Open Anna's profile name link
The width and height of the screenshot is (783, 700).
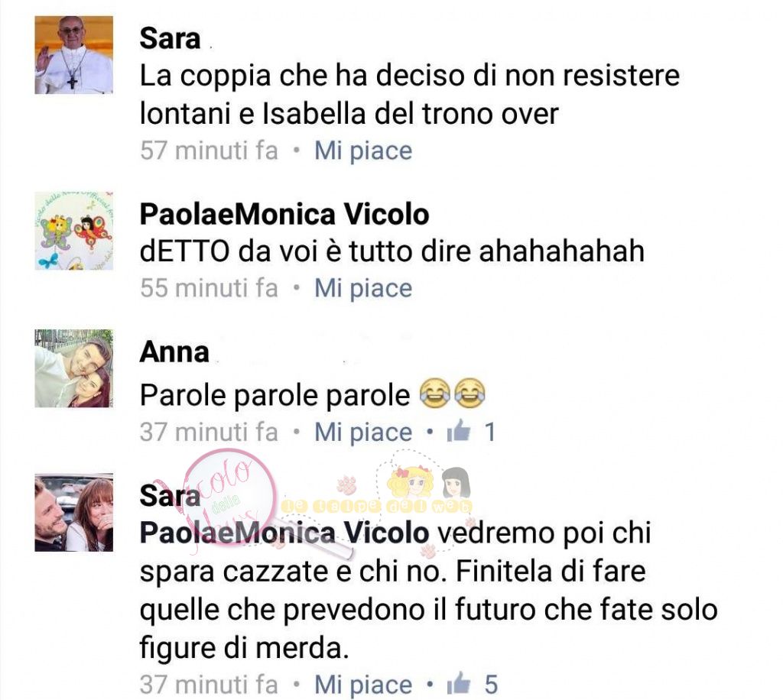click(x=174, y=352)
